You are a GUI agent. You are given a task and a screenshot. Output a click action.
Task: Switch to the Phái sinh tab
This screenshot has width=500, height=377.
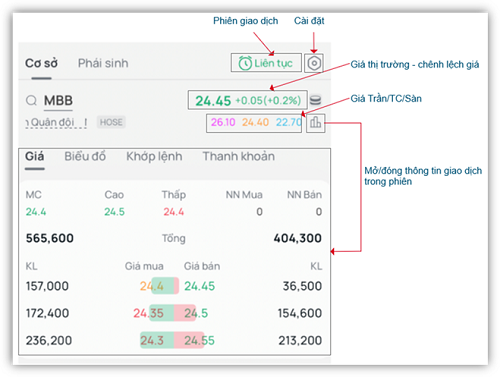pyautogui.click(x=103, y=63)
